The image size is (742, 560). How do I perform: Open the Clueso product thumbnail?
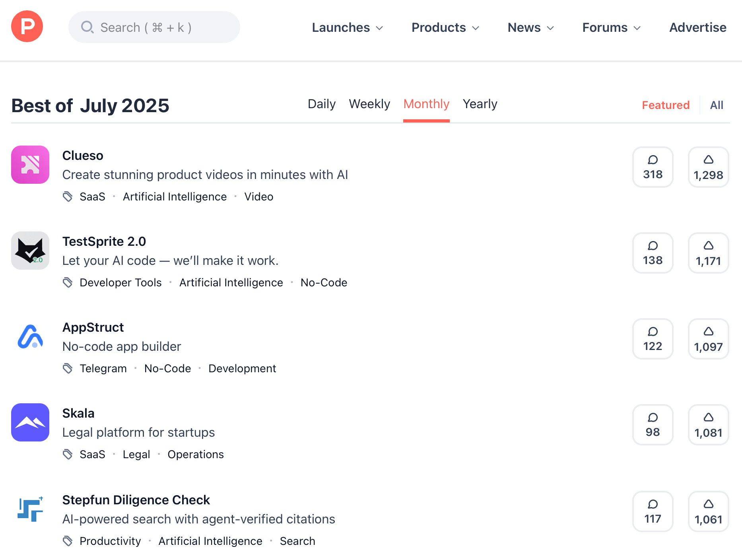30,165
